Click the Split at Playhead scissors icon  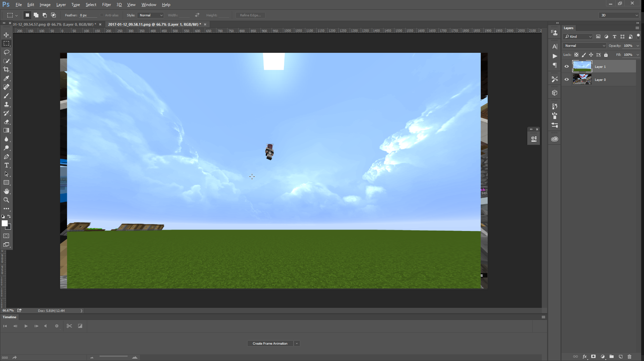pos(69,326)
